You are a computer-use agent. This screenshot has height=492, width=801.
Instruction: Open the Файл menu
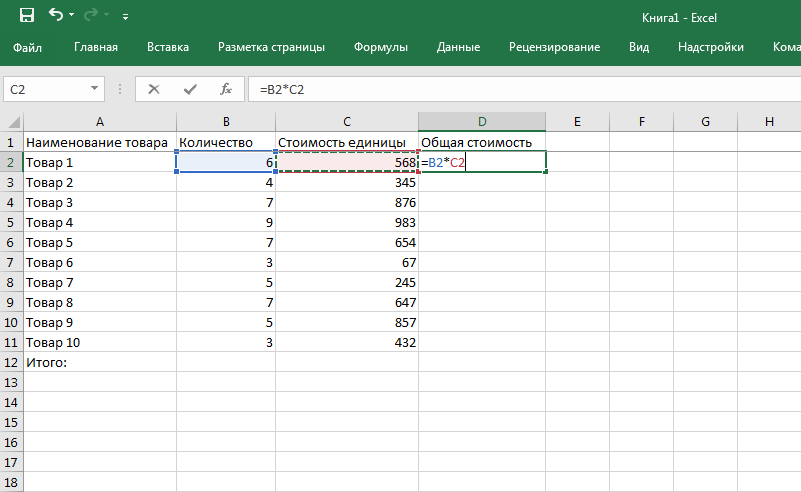28,47
